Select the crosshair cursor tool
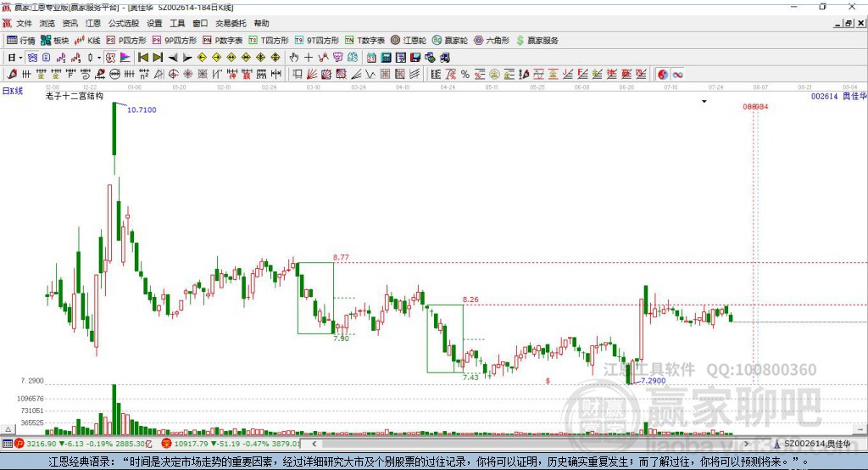868x470 pixels. click(x=309, y=58)
